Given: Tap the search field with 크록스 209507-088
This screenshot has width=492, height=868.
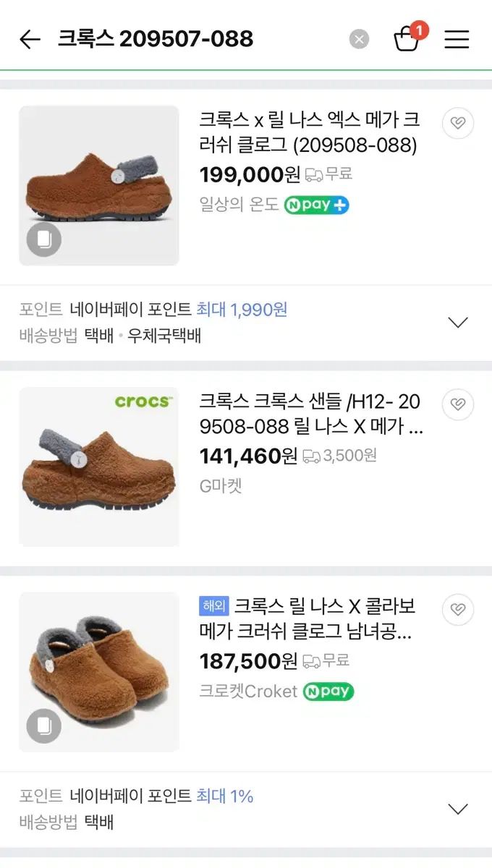Looking at the screenshot, I should 156,40.
